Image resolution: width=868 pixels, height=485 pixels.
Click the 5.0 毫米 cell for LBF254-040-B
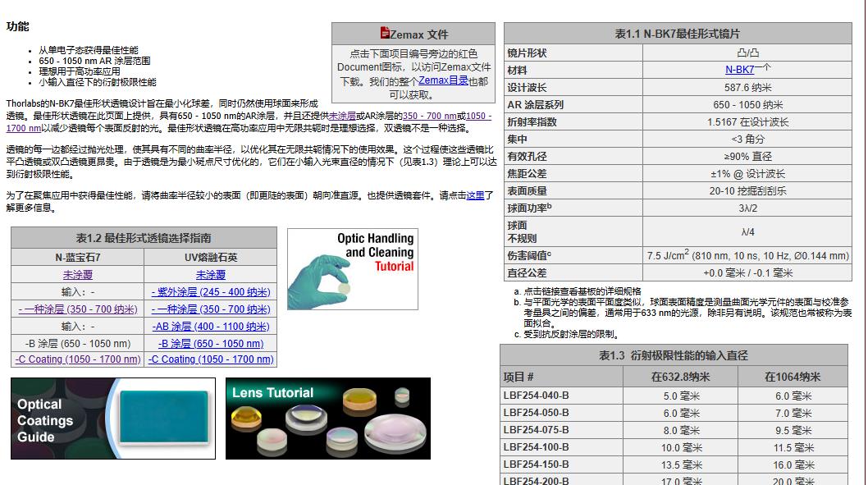click(x=682, y=396)
